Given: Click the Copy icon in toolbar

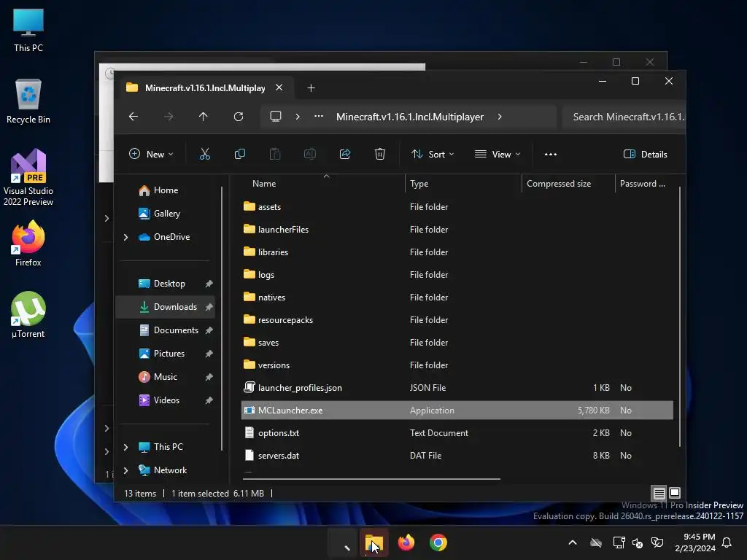Looking at the screenshot, I should pyautogui.click(x=239, y=154).
